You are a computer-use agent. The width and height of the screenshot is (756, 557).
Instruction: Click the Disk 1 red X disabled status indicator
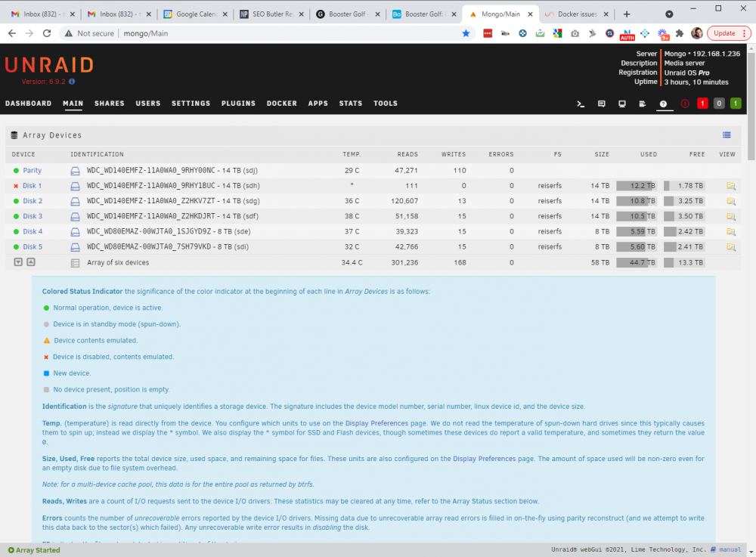point(16,186)
